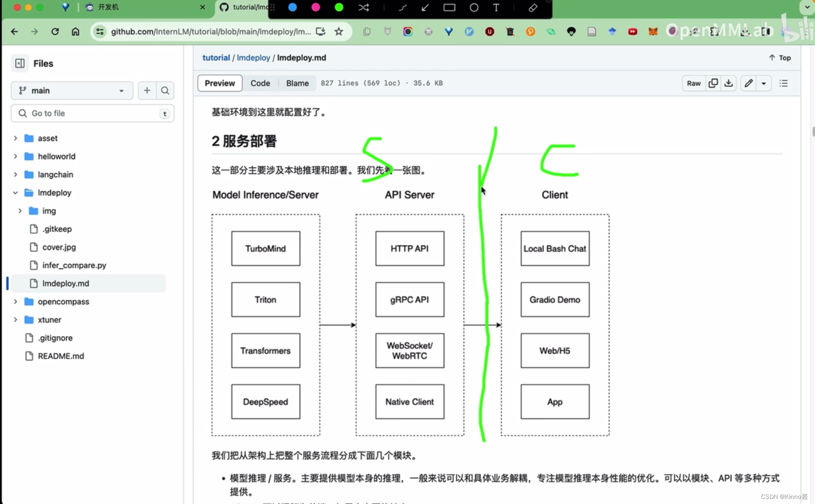Switch to the tutorial GitHub tab
815x504 pixels.
(x=243, y=7)
